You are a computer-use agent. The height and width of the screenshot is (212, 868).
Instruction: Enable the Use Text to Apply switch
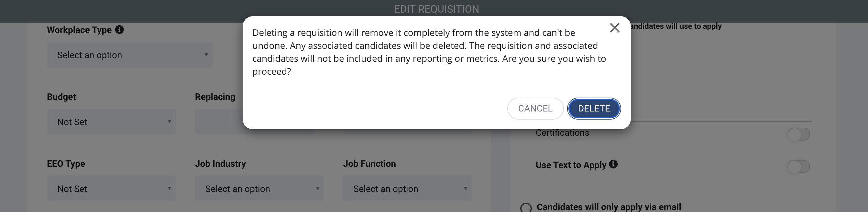[x=798, y=166]
